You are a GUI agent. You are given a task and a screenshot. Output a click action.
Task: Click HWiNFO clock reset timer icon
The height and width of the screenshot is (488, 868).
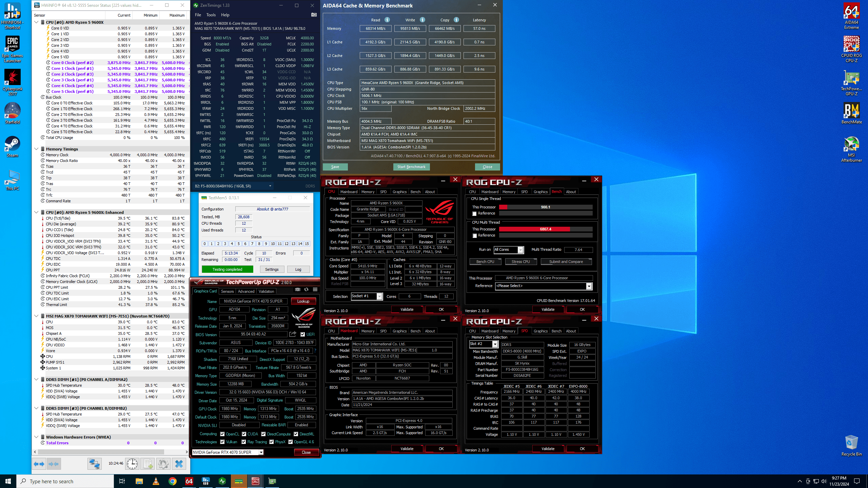point(132,464)
